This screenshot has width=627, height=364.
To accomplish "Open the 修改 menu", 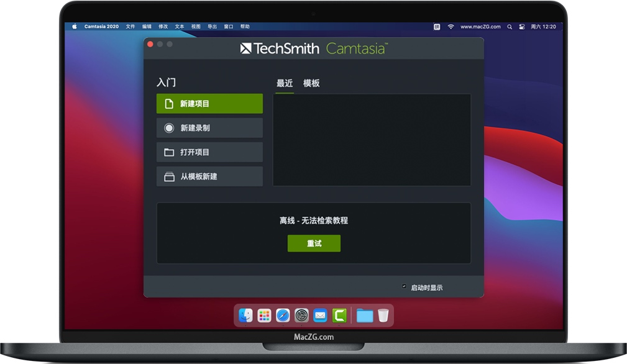I will [163, 27].
